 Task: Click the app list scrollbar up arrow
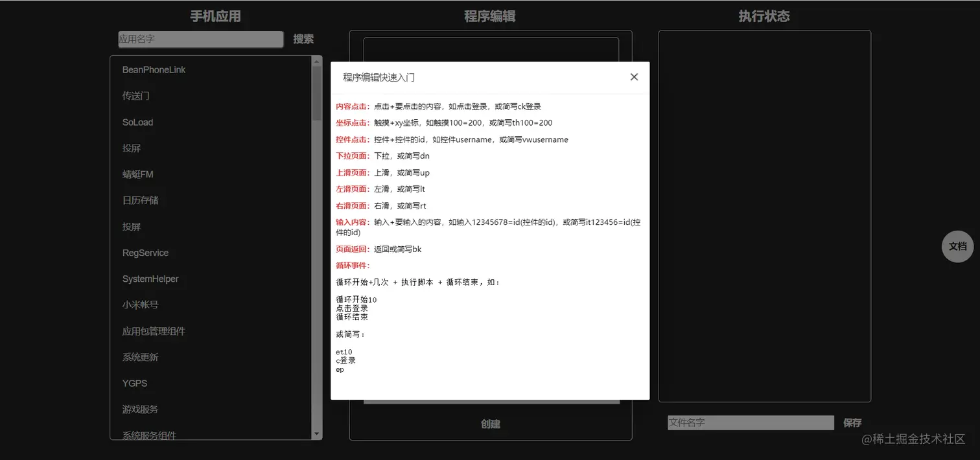point(317,62)
